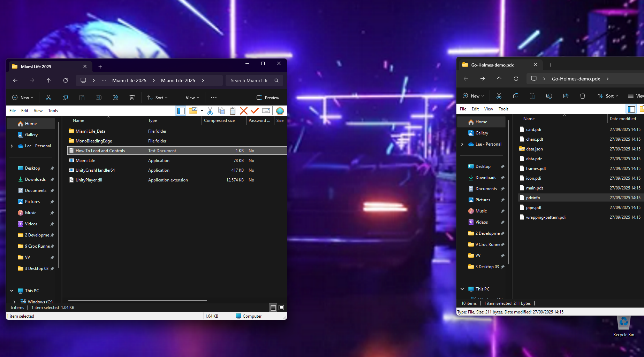Viewport: 644px width, 357px height.
Task: Go back in Miami Life 2025 window
Action: [15, 80]
